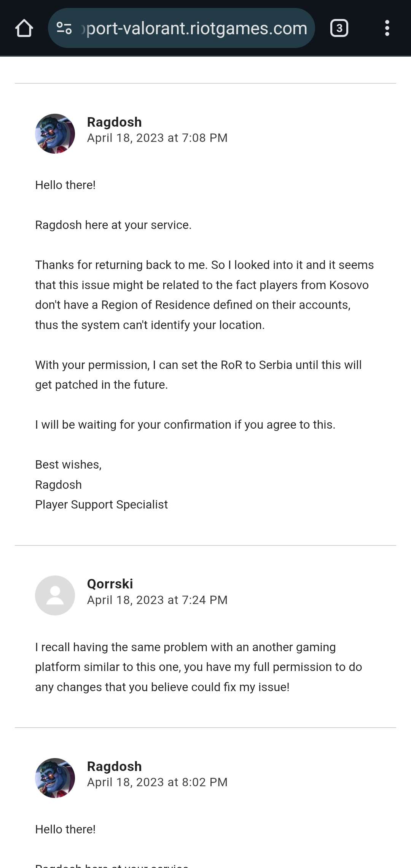The height and width of the screenshot is (868, 411).
Task: Click the timestamp April 18, 2023 at 8:02 PM
Action: 157,782
